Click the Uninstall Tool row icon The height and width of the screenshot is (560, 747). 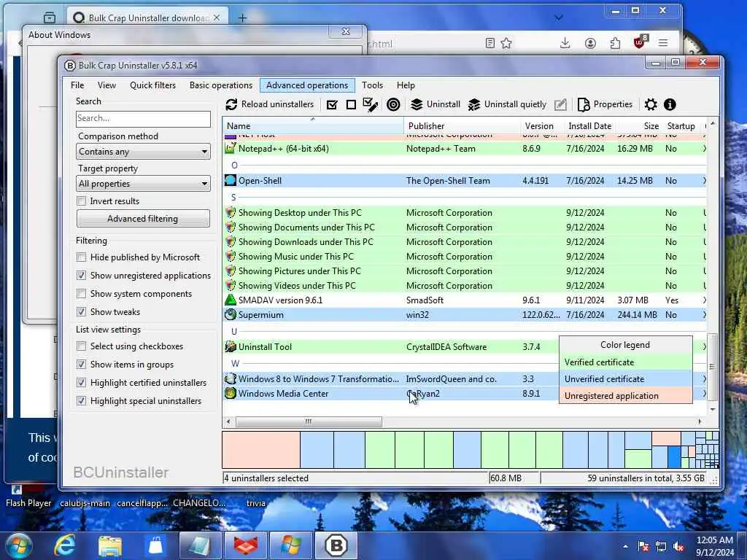coord(230,346)
